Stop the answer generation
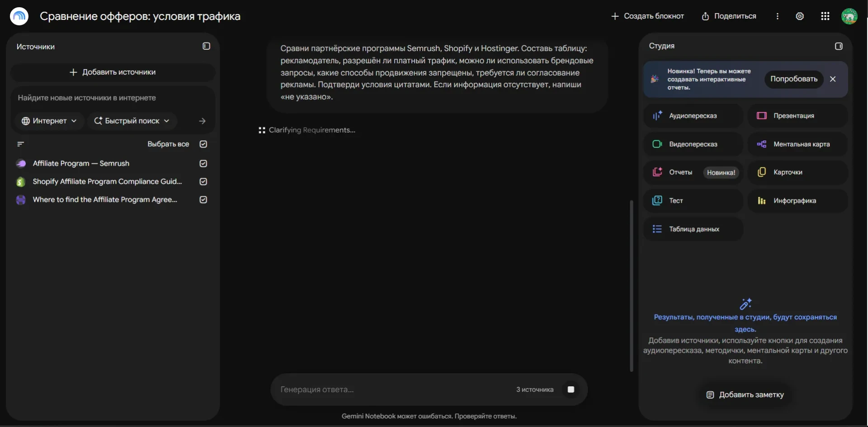868x427 pixels. (571, 389)
